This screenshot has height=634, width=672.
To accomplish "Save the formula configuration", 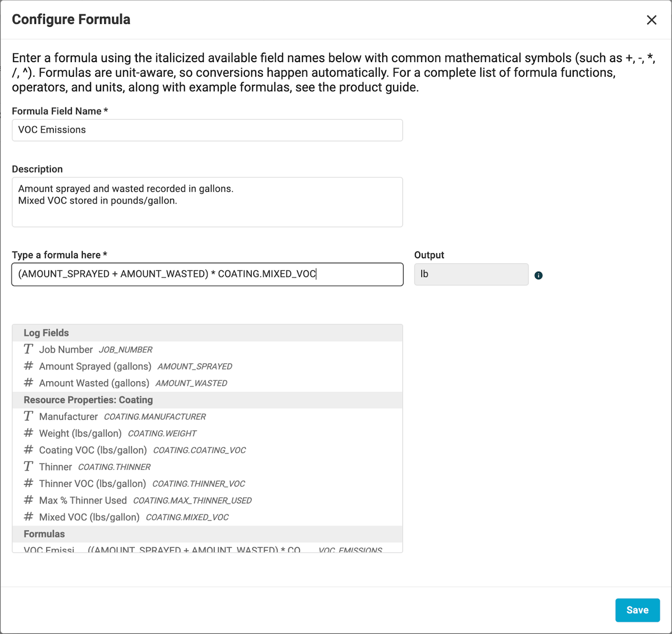I will (x=637, y=610).
